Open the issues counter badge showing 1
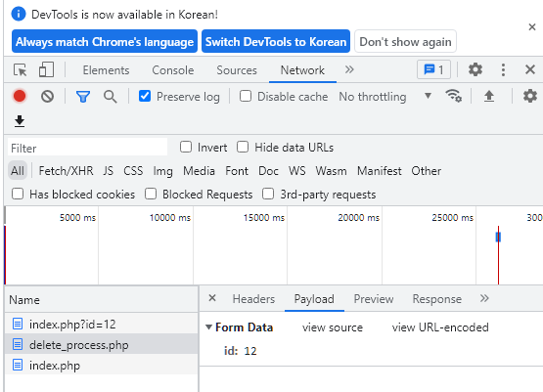The height and width of the screenshot is (392, 543). [x=433, y=69]
